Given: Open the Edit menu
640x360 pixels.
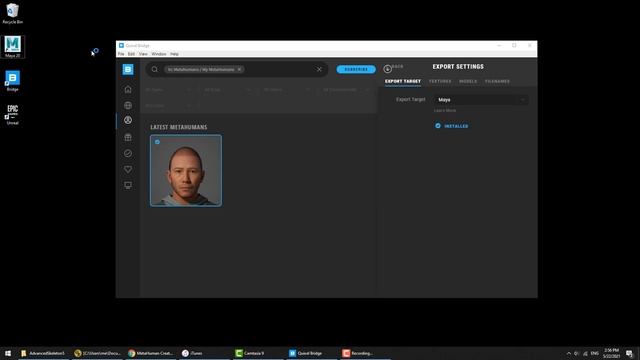Looking at the screenshot, I should pos(131,54).
